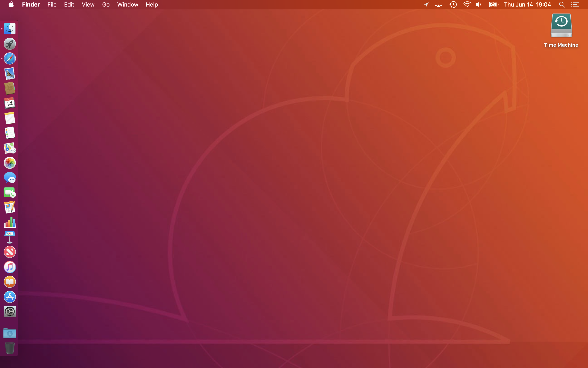The image size is (588, 368).
Task: Open volume control in menu bar
Action: [x=478, y=4]
